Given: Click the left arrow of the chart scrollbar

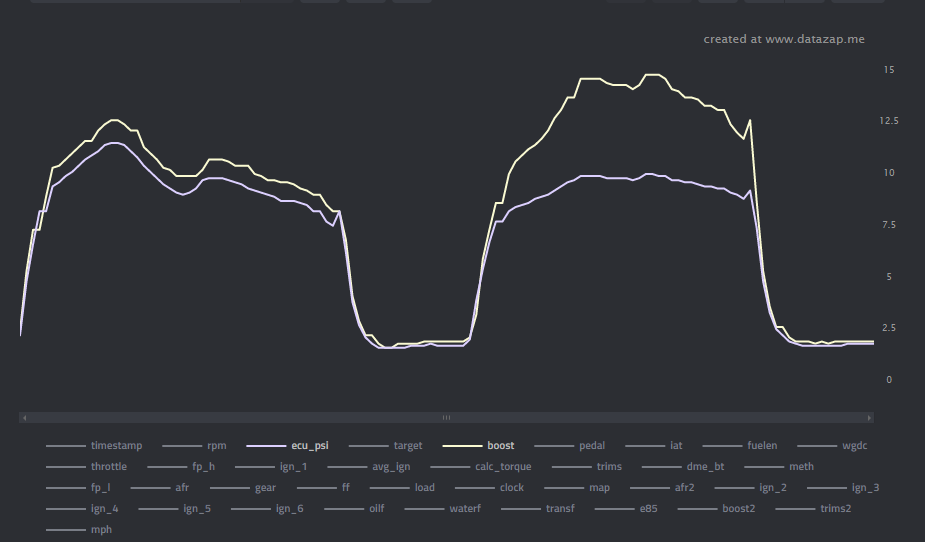Looking at the screenshot, I should point(24,417).
